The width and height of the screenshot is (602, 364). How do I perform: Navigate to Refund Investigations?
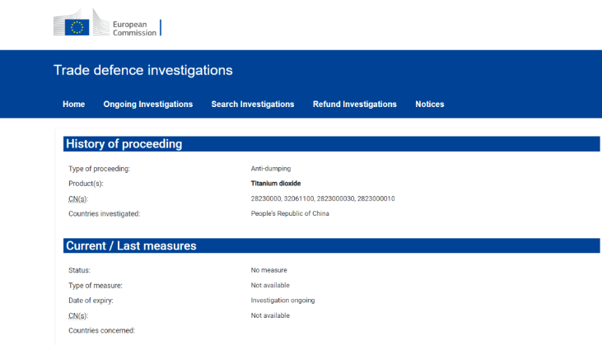pos(354,104)
